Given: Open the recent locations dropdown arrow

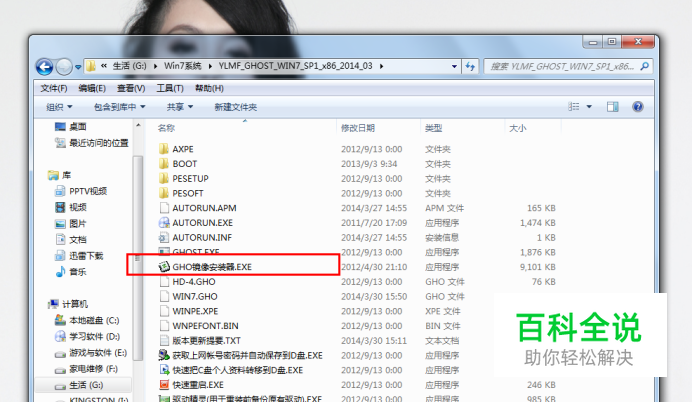Looking at the screenshot, I should point(78,68).
